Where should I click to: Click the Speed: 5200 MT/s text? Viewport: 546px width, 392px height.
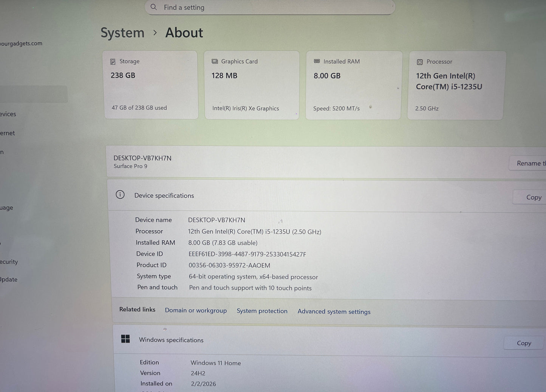(336, 108)
